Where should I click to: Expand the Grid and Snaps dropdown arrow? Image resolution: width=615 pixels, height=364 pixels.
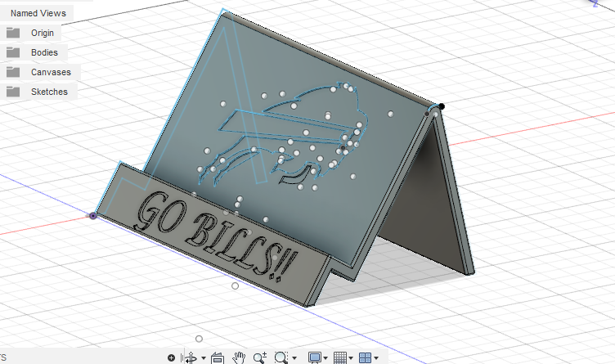(x=351, y=357)
